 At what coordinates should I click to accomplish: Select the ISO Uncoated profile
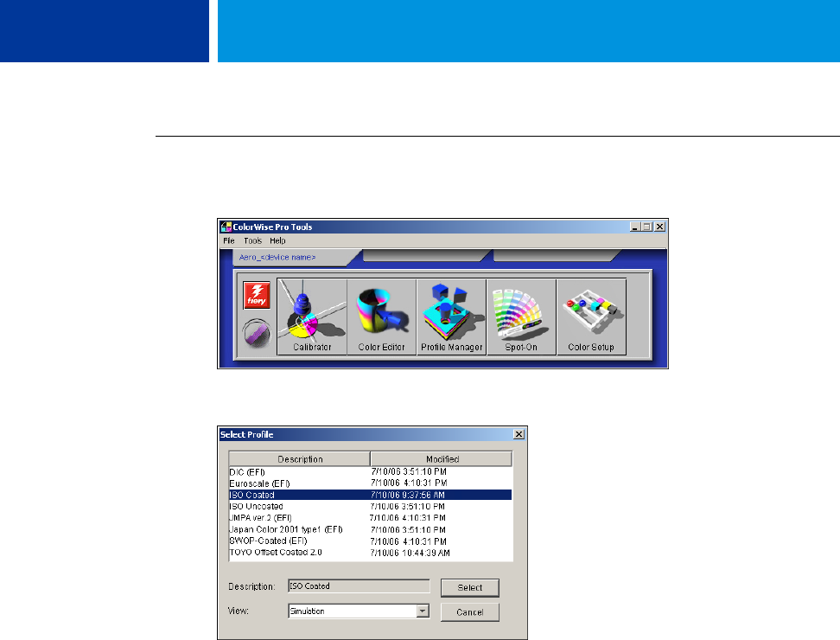[x=370, y=507]
